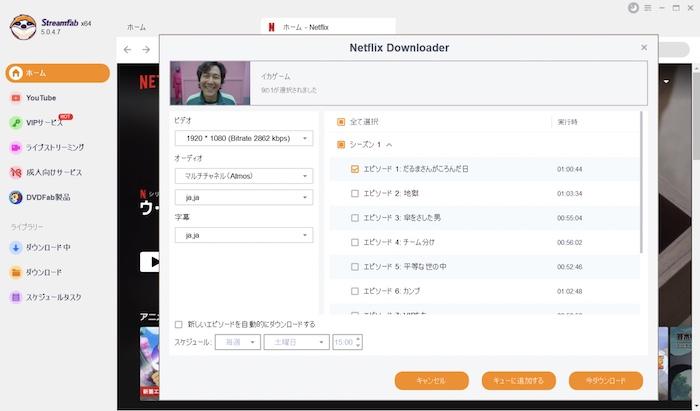Click the VIP key icon
Screen dimensions: 700x411
(x=16, y=123)
